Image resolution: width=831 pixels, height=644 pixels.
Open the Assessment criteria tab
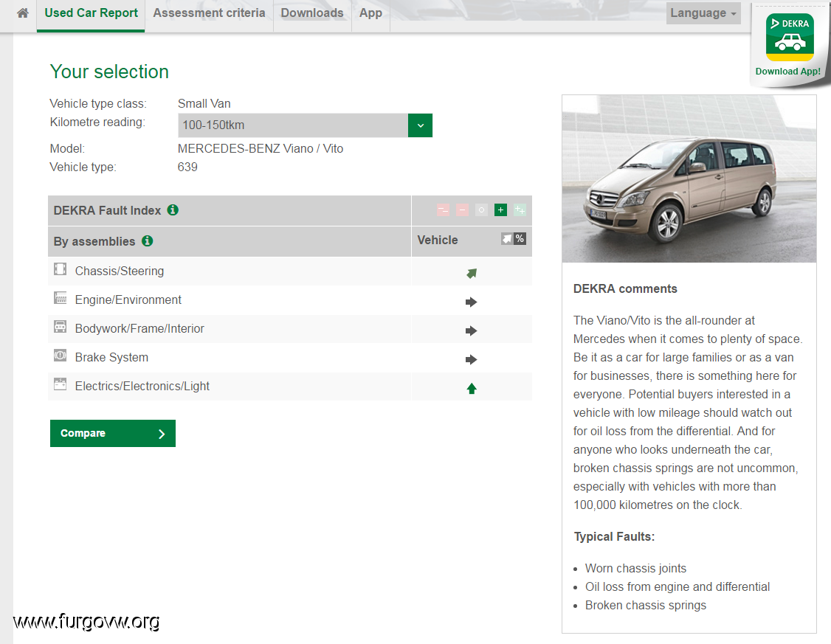209,13
